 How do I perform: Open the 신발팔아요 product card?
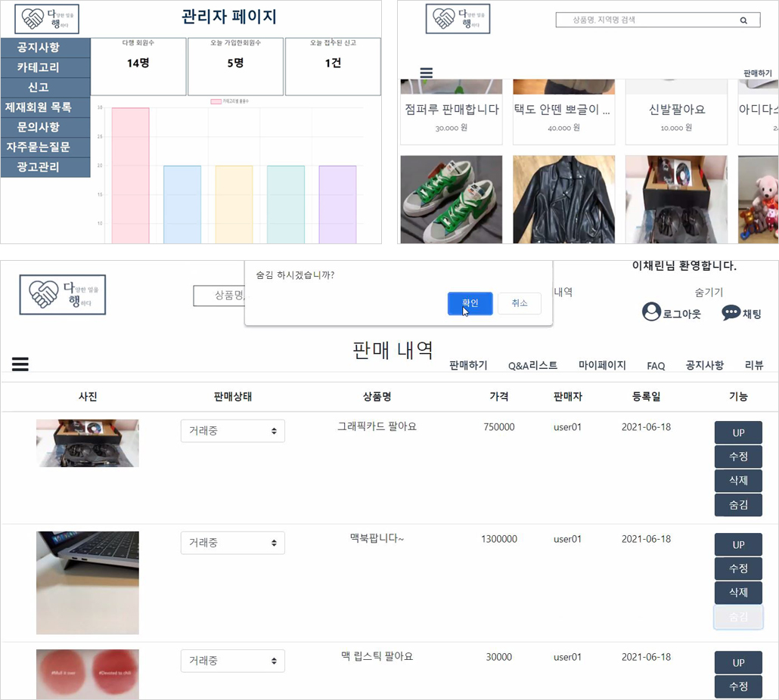[676, 112]
